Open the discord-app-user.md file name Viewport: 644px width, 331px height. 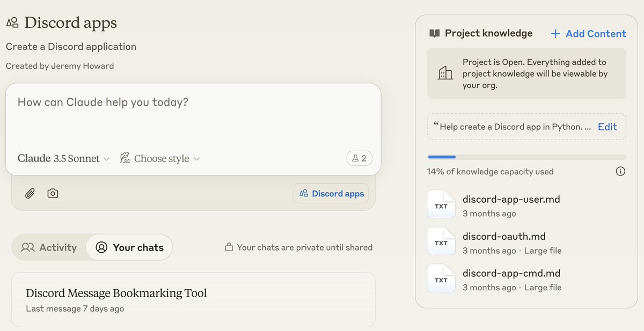[511, 200]
